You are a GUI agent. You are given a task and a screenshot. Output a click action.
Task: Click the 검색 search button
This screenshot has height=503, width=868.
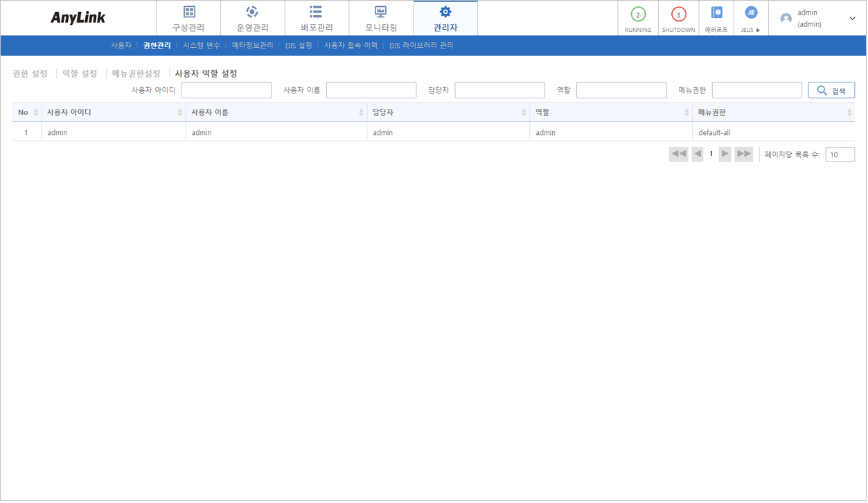tap(831, 89)
